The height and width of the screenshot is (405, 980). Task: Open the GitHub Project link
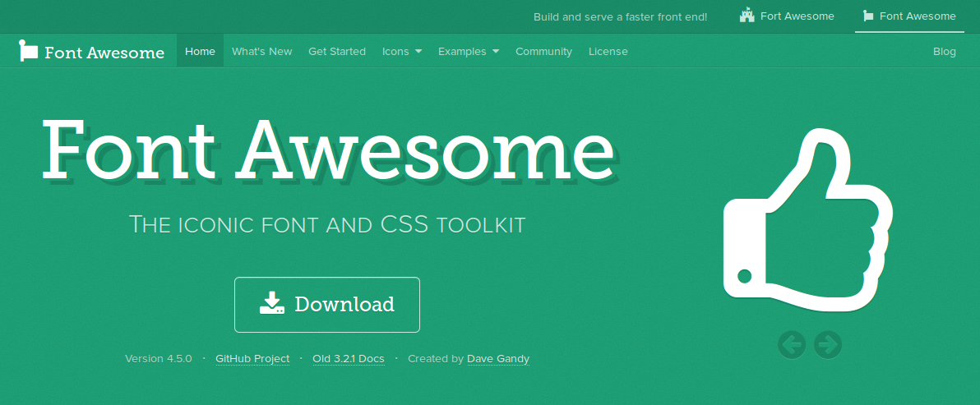click(x=252, y=359)
